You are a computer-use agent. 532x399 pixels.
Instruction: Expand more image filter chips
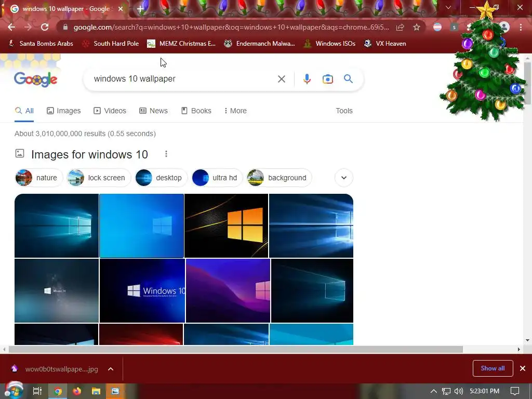point(344,178)
